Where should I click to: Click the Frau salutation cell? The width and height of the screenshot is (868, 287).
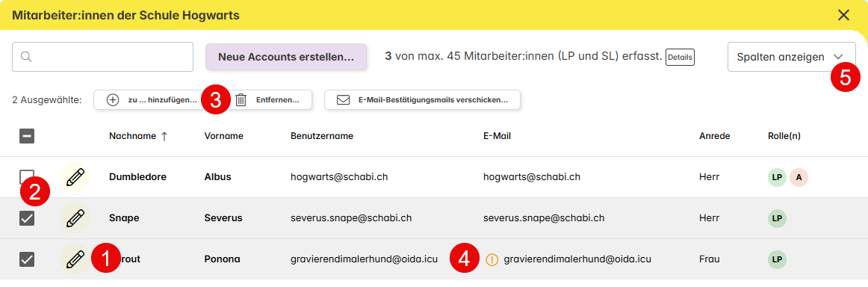[x=709, y=259]
